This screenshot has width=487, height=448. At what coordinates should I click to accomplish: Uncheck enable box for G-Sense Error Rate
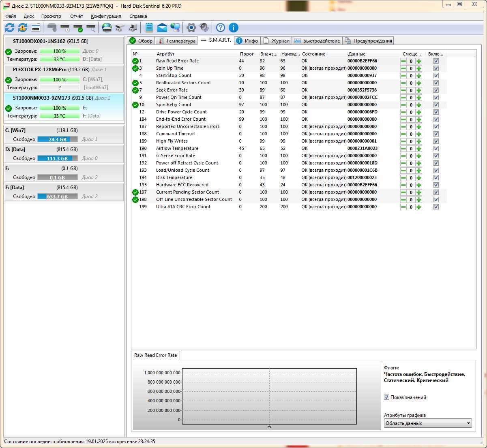click(x=436, y=156)
